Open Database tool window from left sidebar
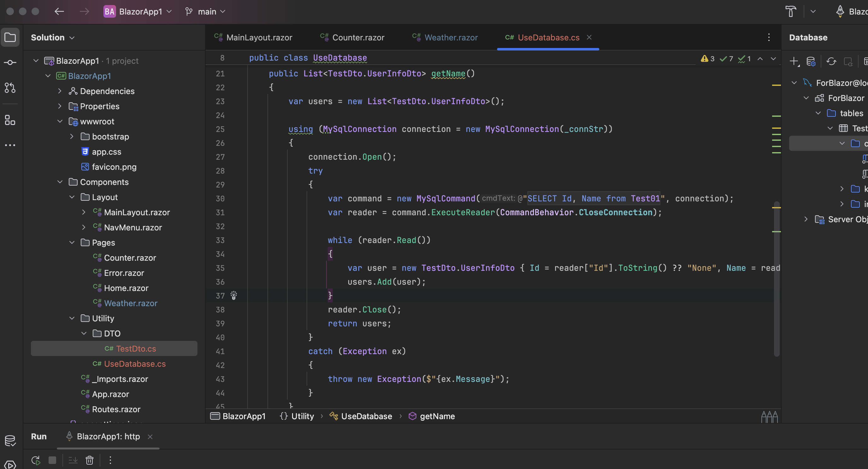The image size is (868, 469). tap(10, 440)
